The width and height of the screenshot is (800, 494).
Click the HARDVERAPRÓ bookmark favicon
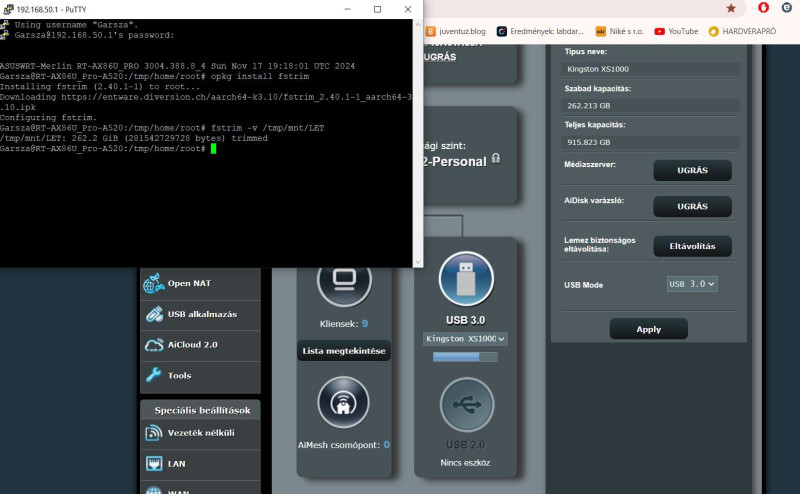coord(713,31)
